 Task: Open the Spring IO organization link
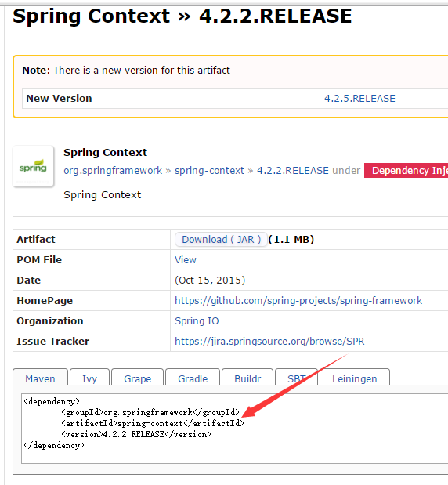(x=197, y=321)
